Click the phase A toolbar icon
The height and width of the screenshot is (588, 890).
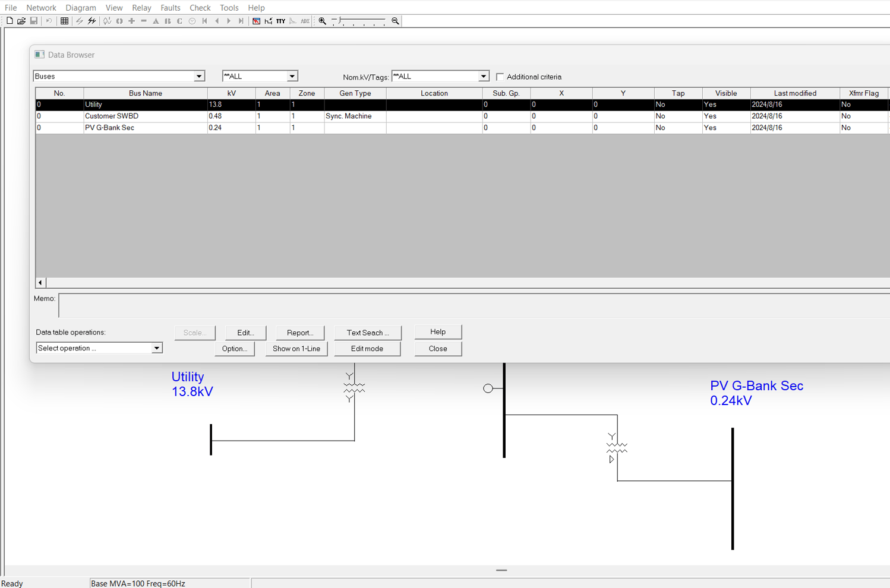click(155, 21)
